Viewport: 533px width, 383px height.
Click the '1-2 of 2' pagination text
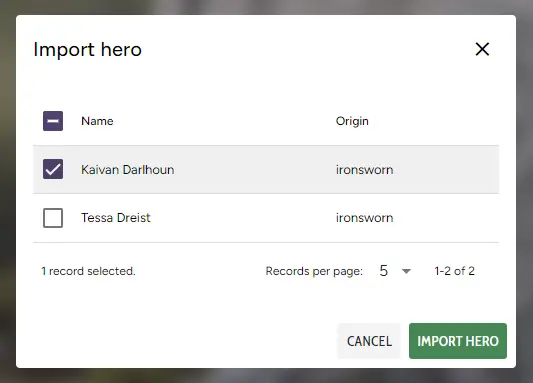click(x=454, y=271)
